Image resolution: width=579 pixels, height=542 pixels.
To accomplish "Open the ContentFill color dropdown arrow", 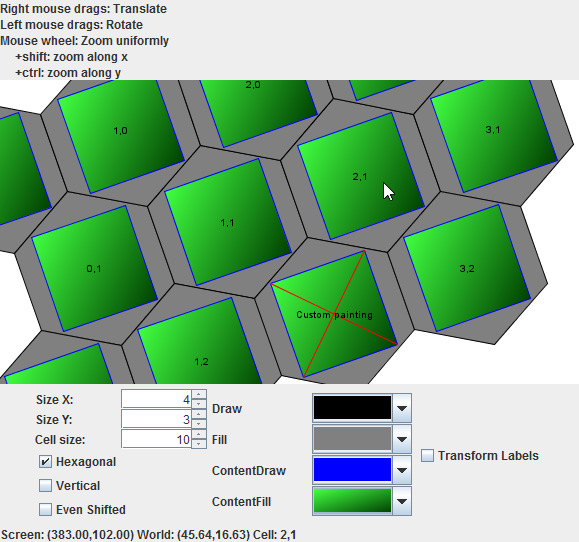I will (402, 501).
